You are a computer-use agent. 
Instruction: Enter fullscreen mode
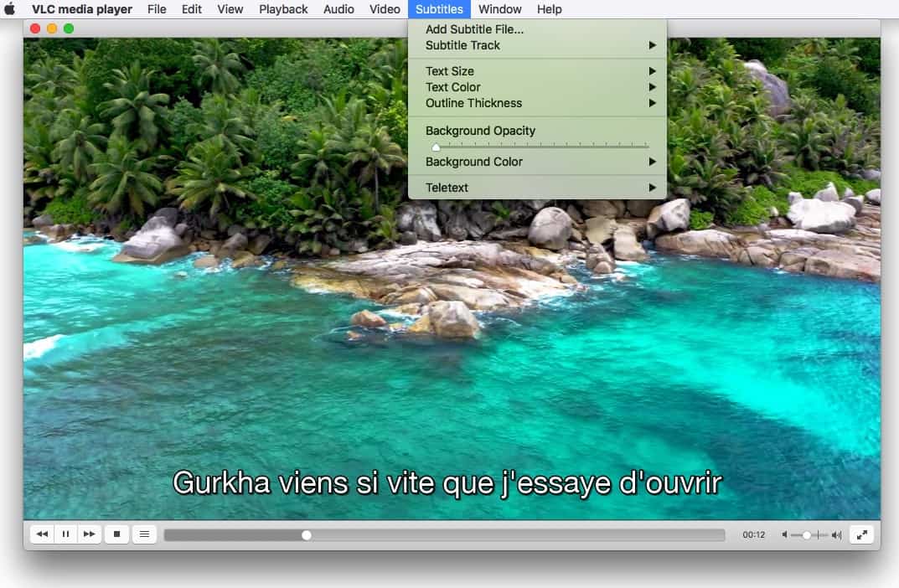pyautogui.click(x=862, y=534)
